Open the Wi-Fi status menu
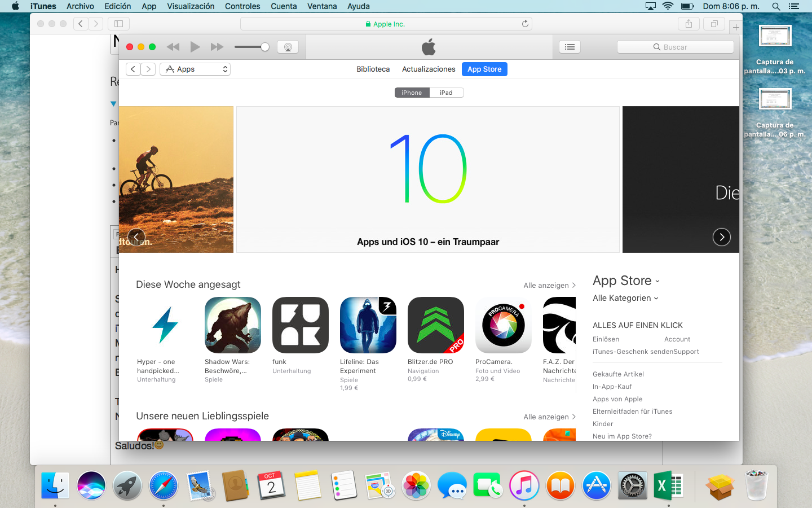Screen dimensions: 812x508 tap(668, 6)
